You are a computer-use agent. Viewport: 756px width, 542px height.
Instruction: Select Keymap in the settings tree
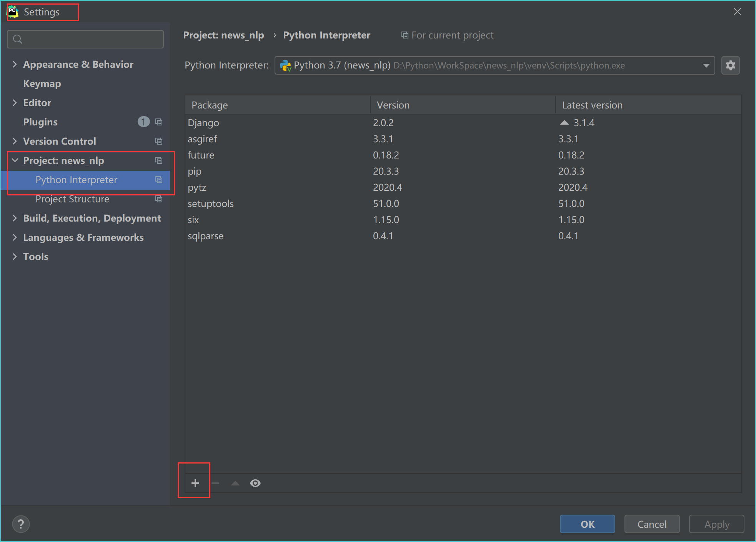point(42,83)
